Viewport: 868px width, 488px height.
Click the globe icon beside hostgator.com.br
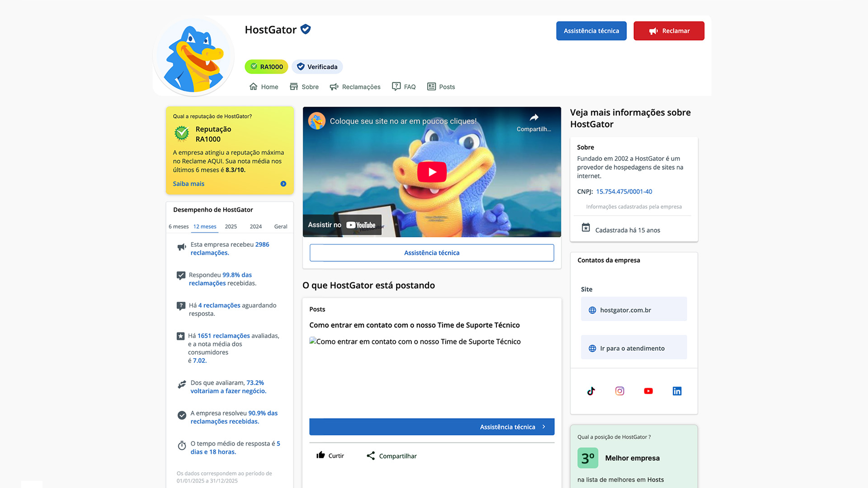pos(592,310)
